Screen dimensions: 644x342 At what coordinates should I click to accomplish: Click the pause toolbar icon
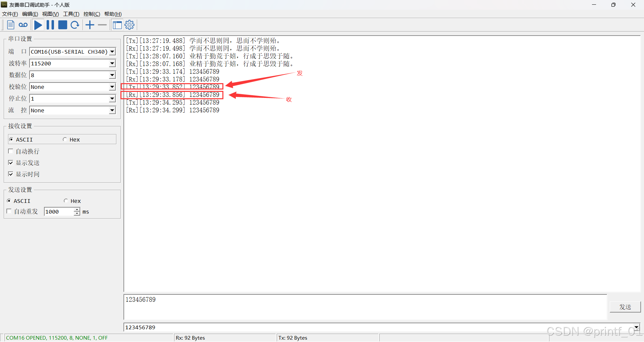coord(50,25)
